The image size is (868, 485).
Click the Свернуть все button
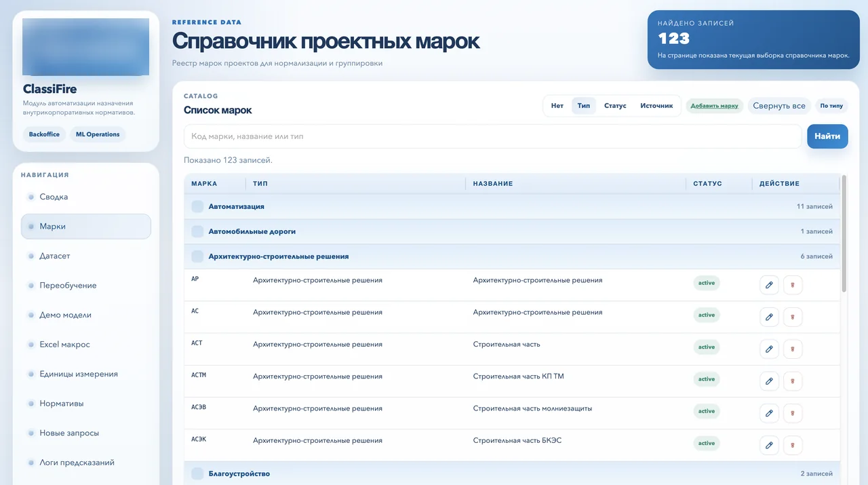779,106
